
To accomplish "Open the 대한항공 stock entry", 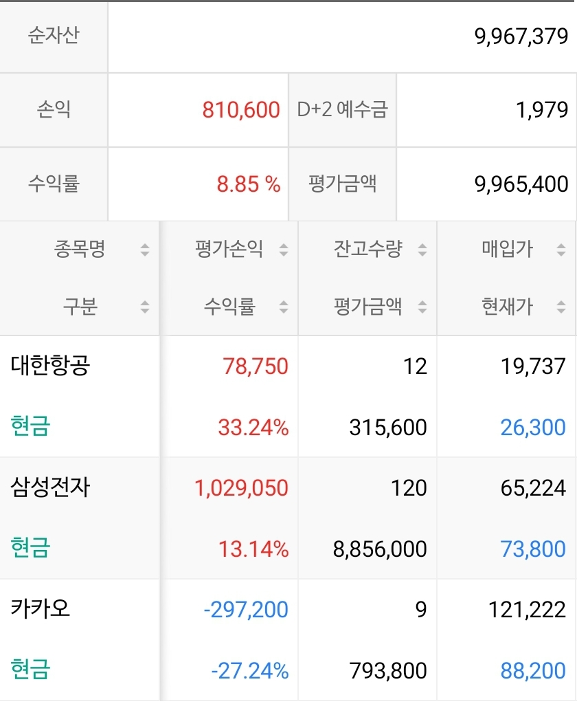I will pyautogui.click(x=50, y=366).
